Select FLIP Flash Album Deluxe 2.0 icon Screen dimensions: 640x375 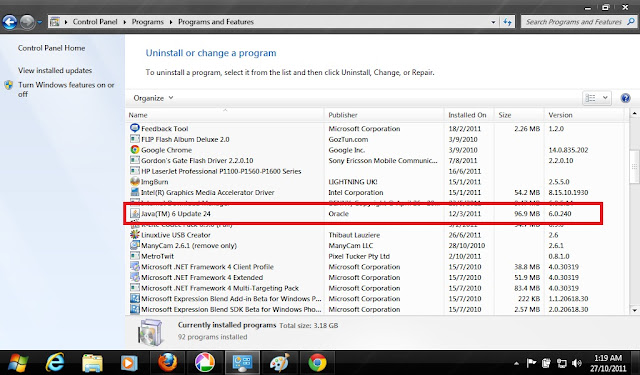pyautogui.click(x=135, y=139)
